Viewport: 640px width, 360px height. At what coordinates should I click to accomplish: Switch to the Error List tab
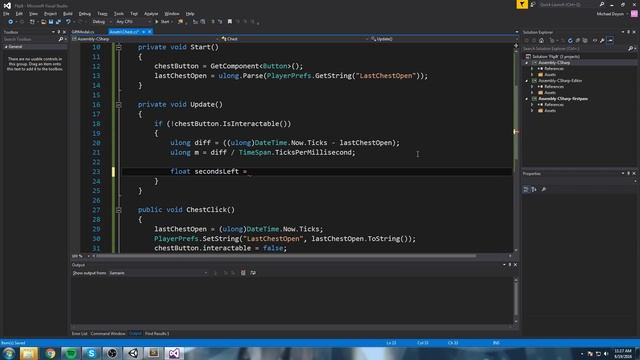[80, 333]
